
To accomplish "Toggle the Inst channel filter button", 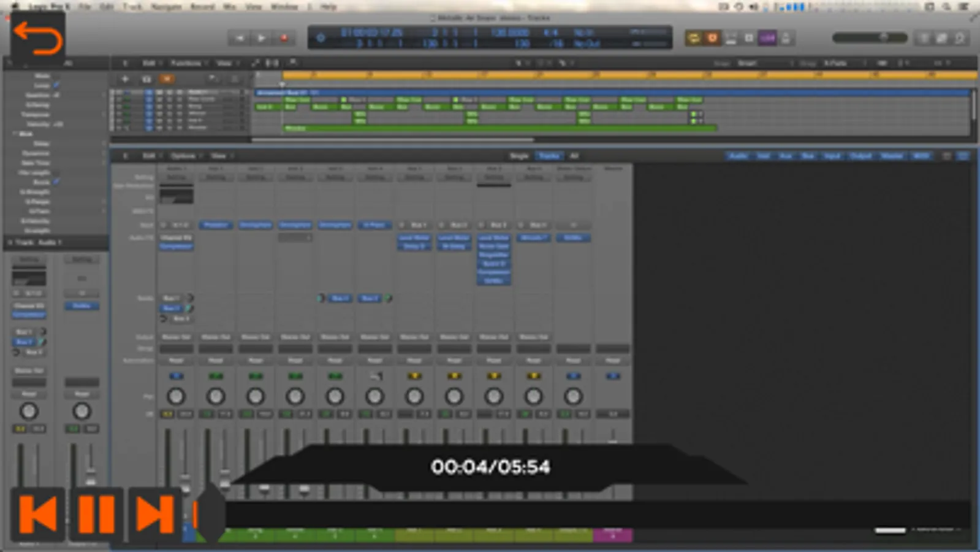I will (x=764, y=156).
